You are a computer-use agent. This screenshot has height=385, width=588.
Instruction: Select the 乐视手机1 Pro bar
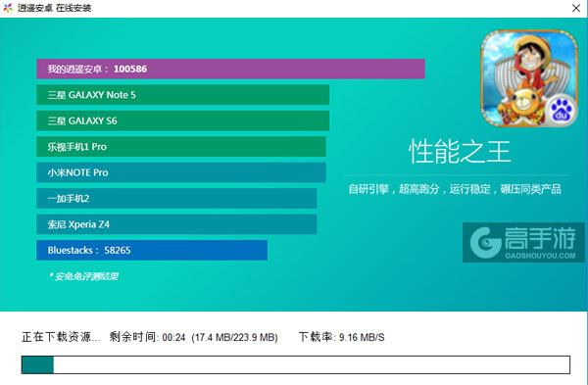pyautogui.click(x=181, y=147)
